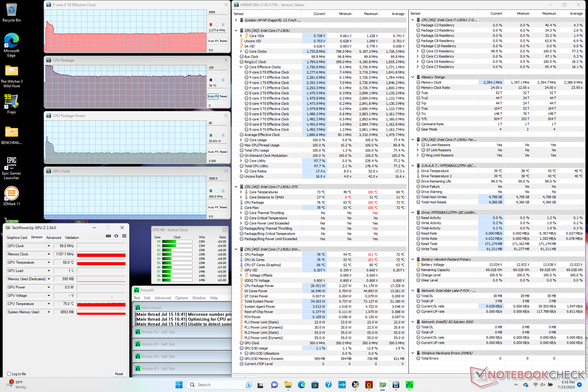Open the Memory Clock sensor dropdown
This screenshot has width=588, height=392.
click(49, 254)
